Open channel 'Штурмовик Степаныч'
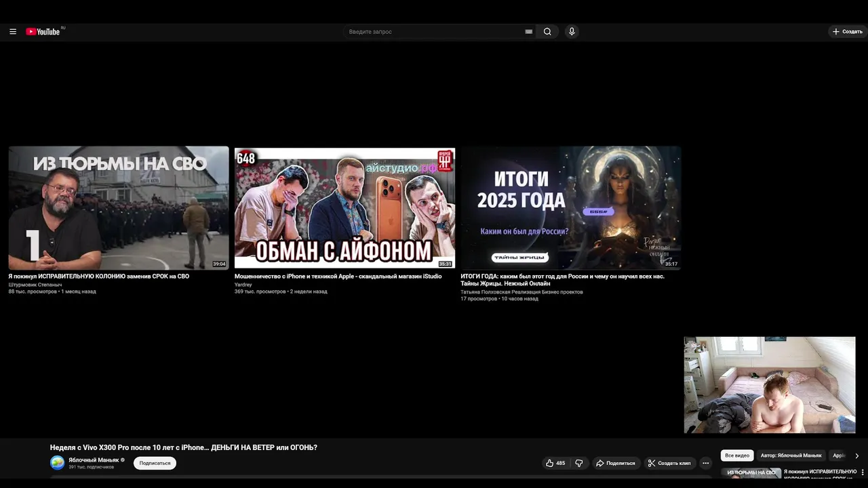868x488 pixels. [x=35, y=285]
